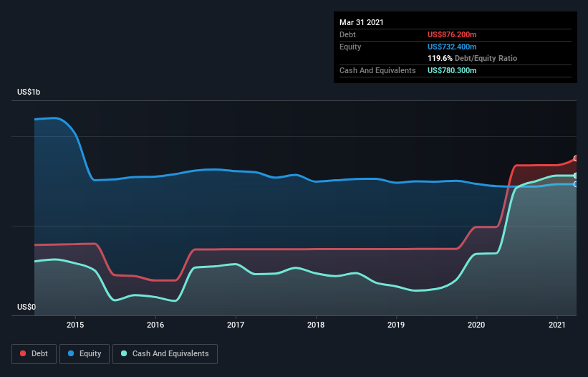Click the Equity label in tooltip

click(x=350, y=47)
